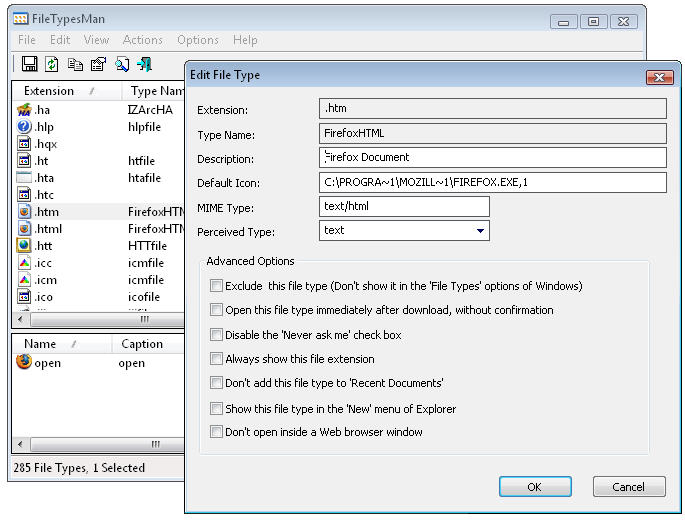Viewport: 685px width, 520px height.
Task: Select the .html Firefox file icon
Action: pos(24,229)
